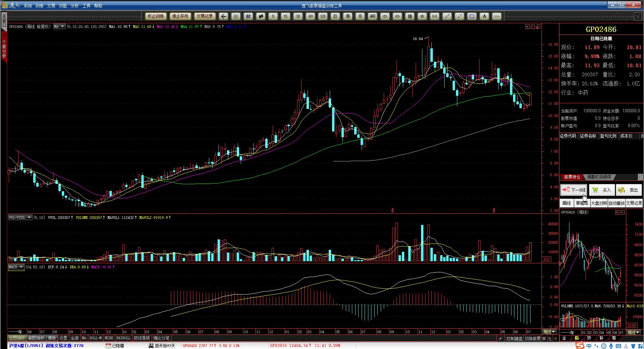The image size is (644, 349).
Task: Switch to 调整栏目顺序 tab
Action: tap(599, 177)
